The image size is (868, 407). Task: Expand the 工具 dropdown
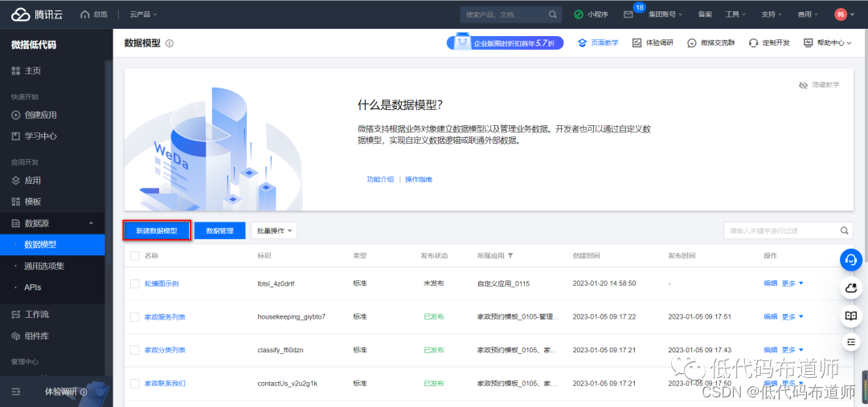[735, 14]
